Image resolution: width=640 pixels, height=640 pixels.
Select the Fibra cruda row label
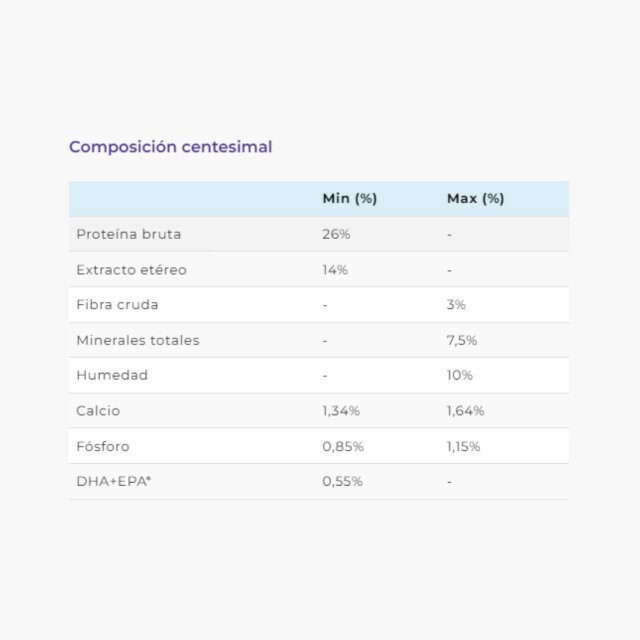click(x=117, y=304)
